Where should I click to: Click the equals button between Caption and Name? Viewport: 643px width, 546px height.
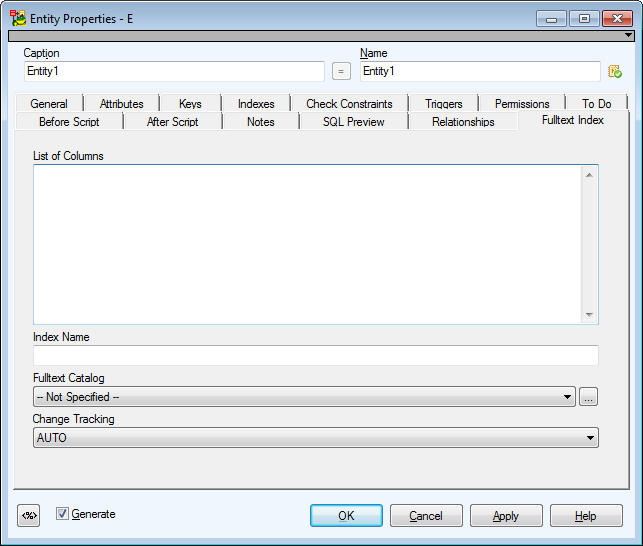pos(341,71)
